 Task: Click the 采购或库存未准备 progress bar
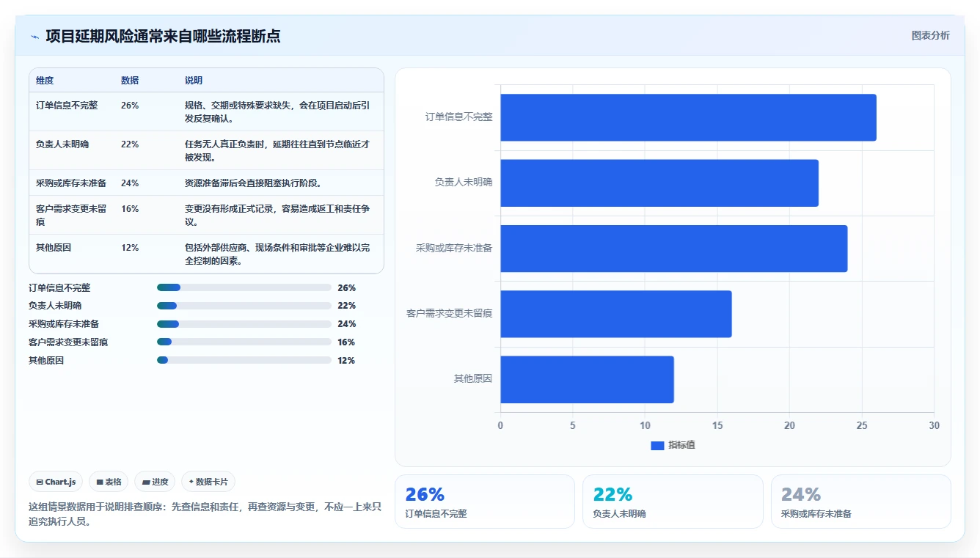click(x=244, y=324)
